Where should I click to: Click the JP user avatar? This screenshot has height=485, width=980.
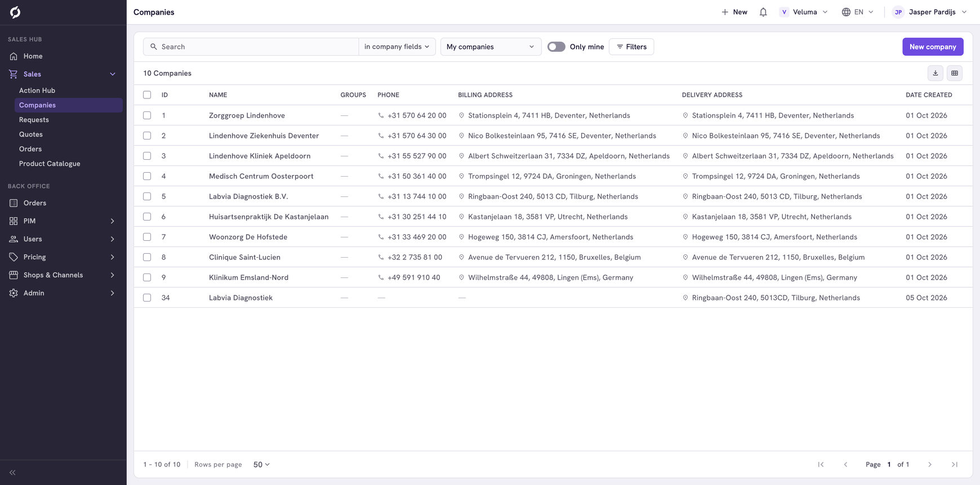pyautogui.click(x=898, y=12)
